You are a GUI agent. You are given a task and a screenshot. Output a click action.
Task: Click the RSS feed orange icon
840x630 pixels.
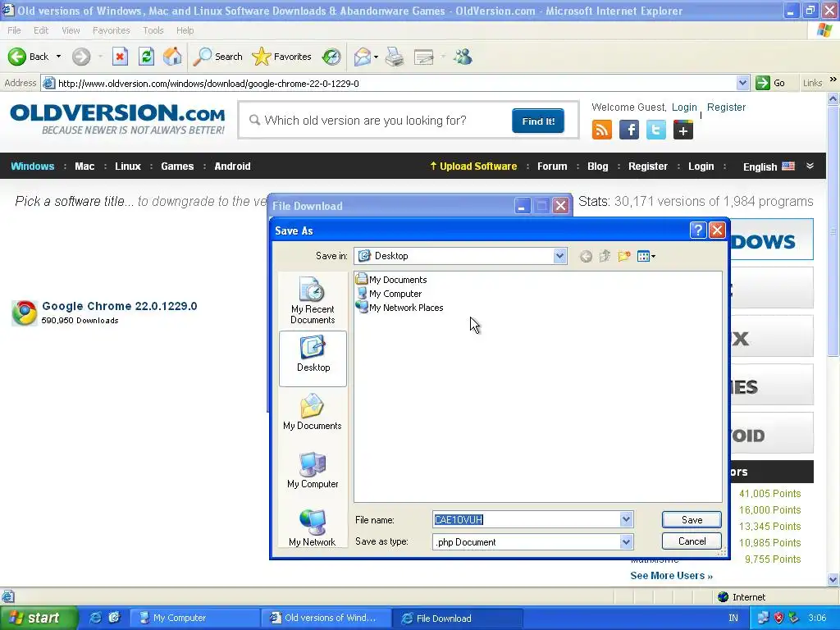(602, 130)
